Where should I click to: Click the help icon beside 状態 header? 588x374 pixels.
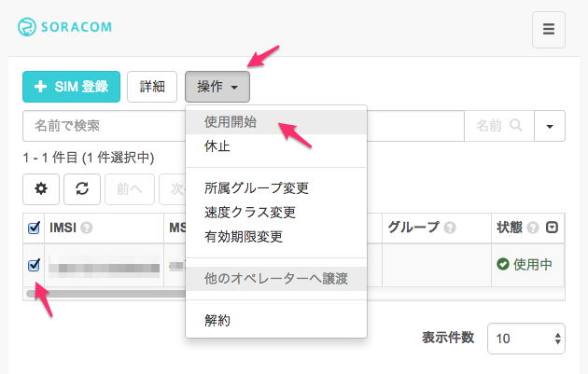[534, 228]
